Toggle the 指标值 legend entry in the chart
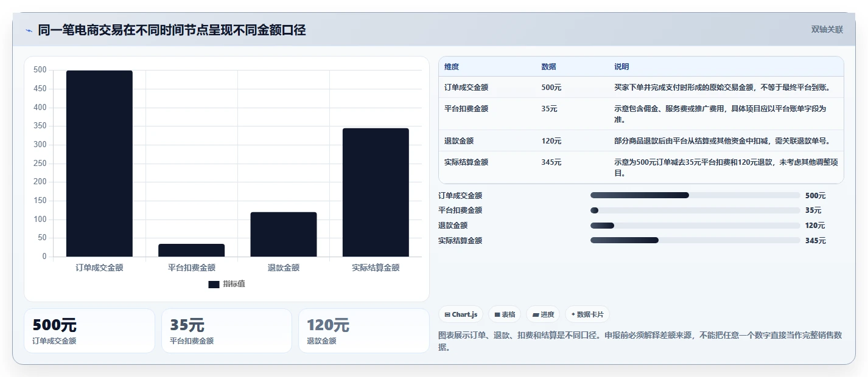This screenshot has height=377, width=868. pos(226,284)
